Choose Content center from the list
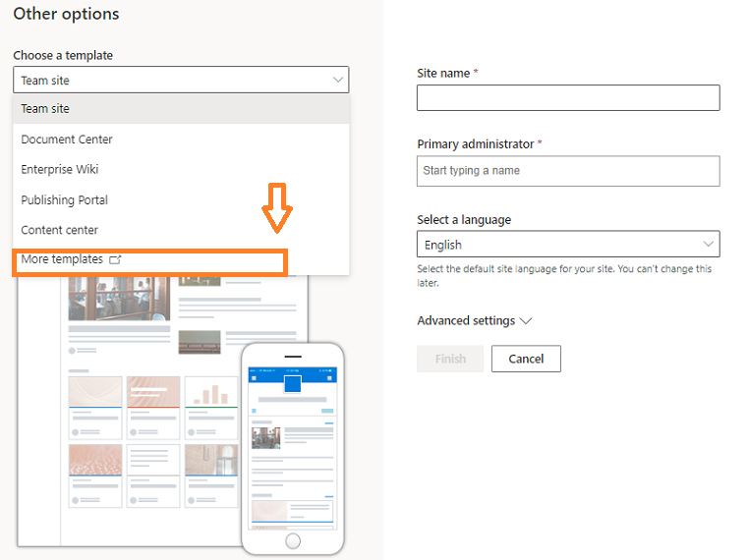This screenshot has width=748, height=560. click(x=60, y=230)
